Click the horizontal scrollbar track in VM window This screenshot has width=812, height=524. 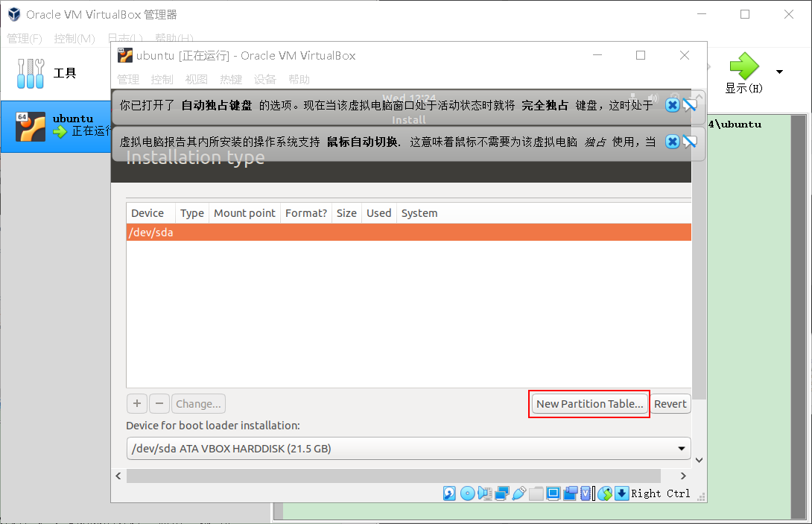(393, 476)
